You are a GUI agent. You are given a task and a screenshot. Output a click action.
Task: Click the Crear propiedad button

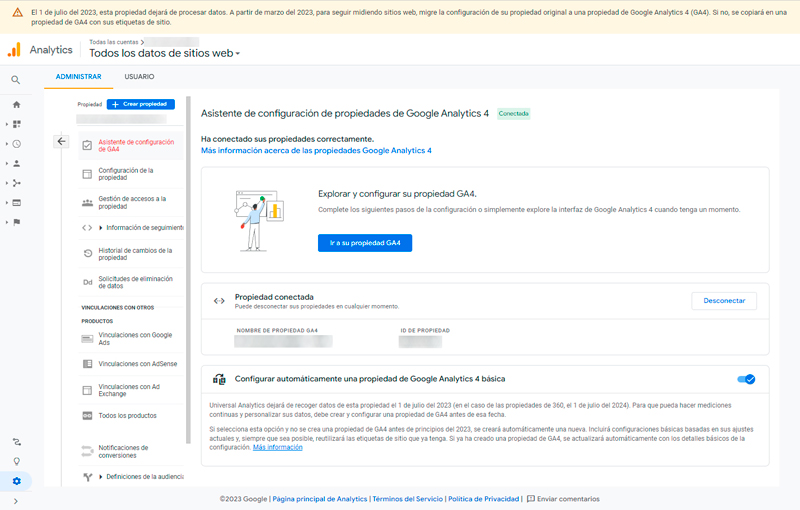[141, 104]
